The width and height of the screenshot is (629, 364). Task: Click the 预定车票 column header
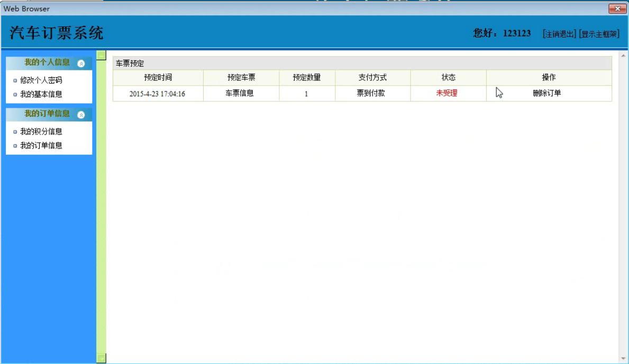pyautogui.click(x=241, y=77)
